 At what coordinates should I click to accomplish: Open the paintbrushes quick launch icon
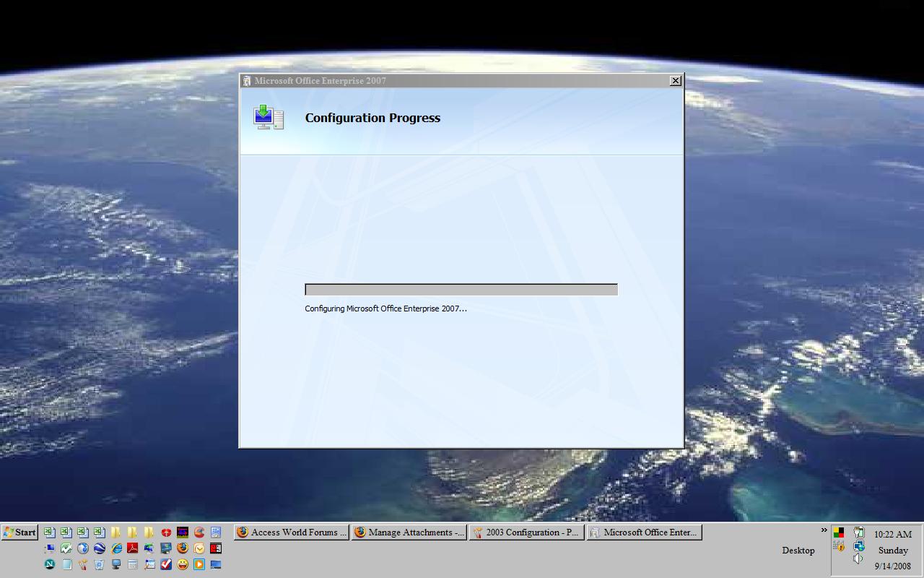coord(83,564)
